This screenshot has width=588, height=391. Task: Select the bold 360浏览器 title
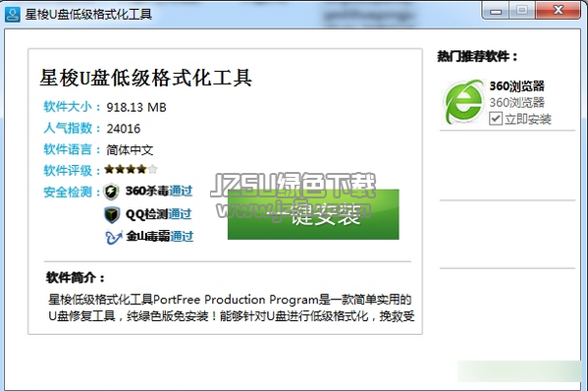[x=516, y=85]
